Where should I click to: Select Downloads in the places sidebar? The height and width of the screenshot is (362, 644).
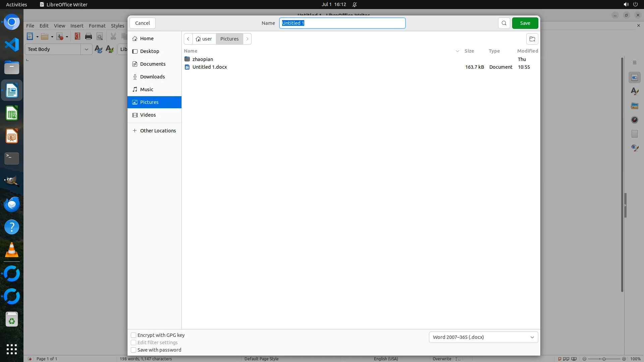[152, 77]
